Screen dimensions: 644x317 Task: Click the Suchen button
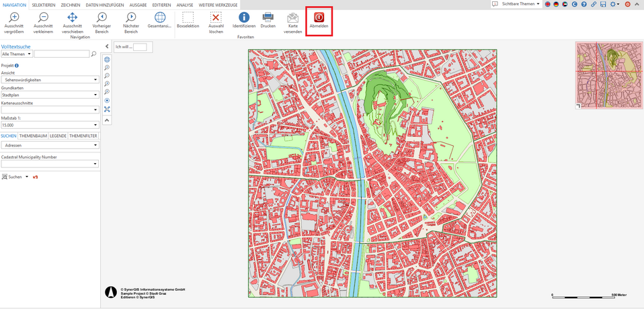(x=14, y=177)
